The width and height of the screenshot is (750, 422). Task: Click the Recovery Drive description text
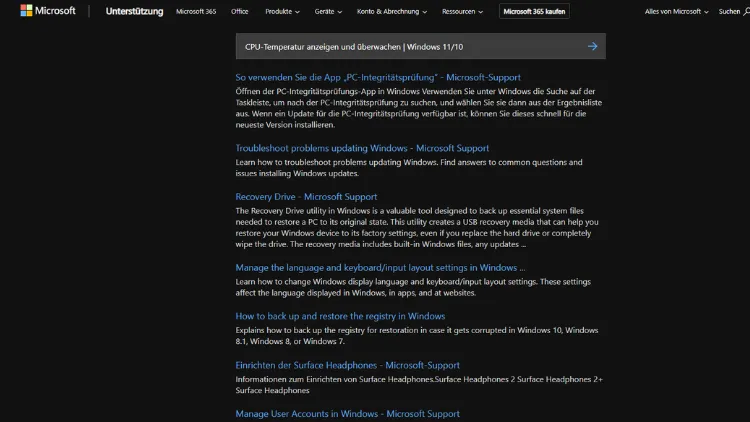[x=417, y=228]
